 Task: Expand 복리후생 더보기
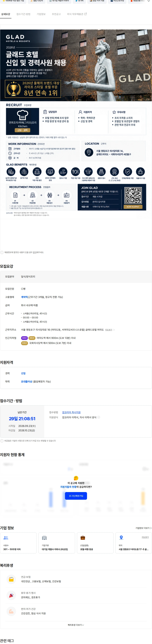[76, 625]
